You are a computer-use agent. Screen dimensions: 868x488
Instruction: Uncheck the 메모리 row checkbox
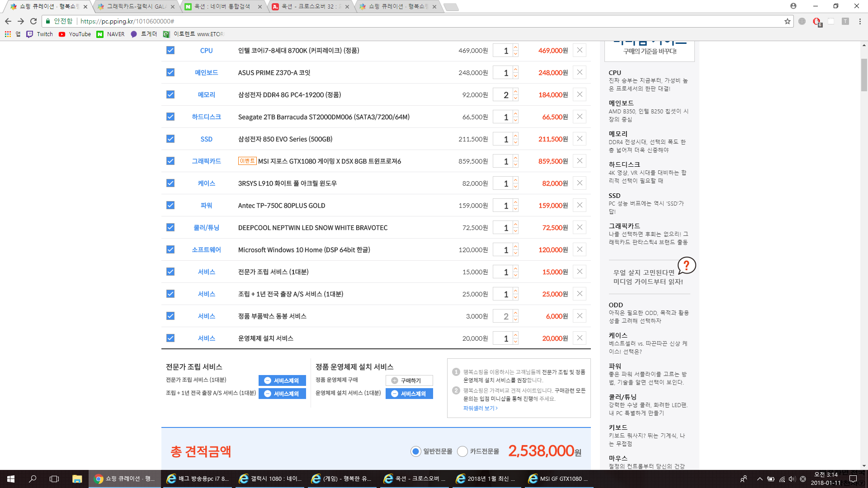[x=170, y=94]
